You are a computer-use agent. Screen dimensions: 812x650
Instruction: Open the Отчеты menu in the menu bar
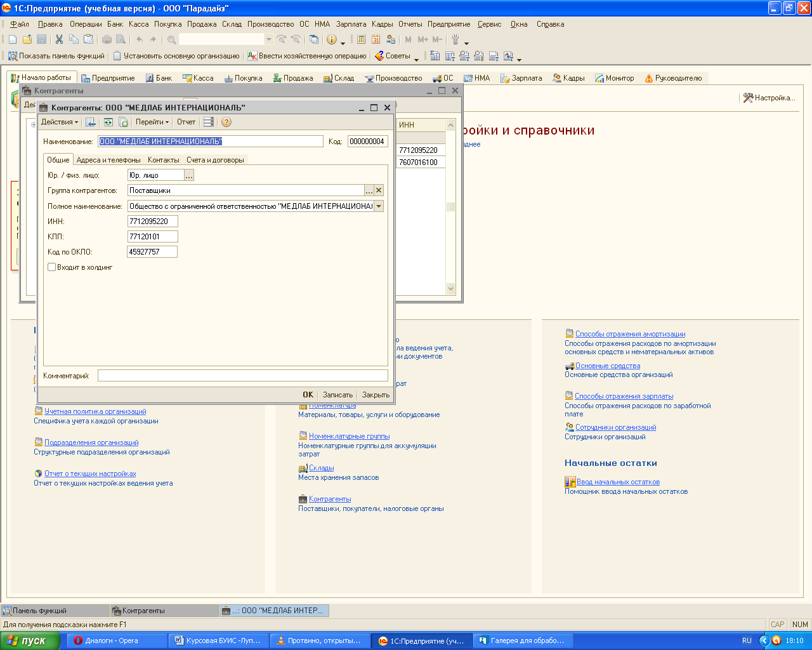tap(410, 24)
